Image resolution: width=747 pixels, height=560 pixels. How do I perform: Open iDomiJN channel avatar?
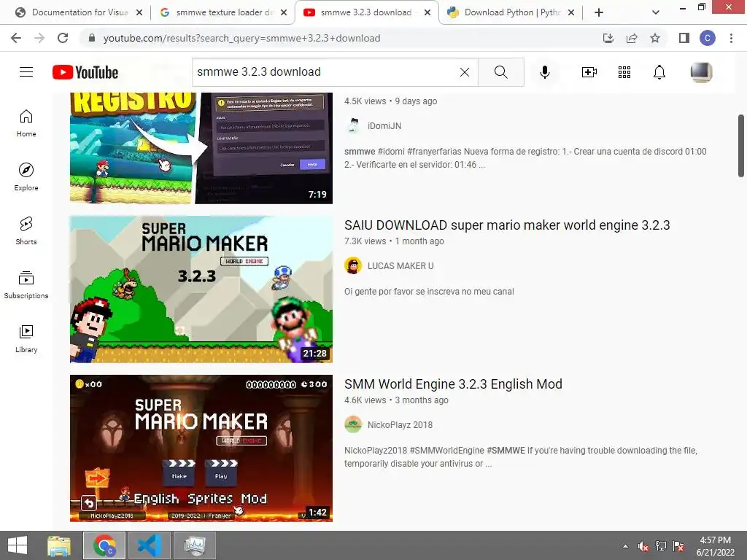(x=353, y=125)
